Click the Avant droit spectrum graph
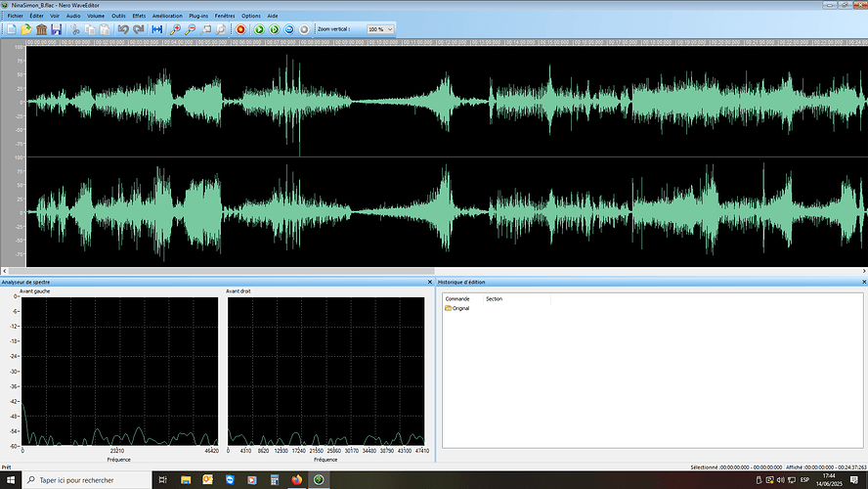The image size is (868, 489). [x=326, y=371]
